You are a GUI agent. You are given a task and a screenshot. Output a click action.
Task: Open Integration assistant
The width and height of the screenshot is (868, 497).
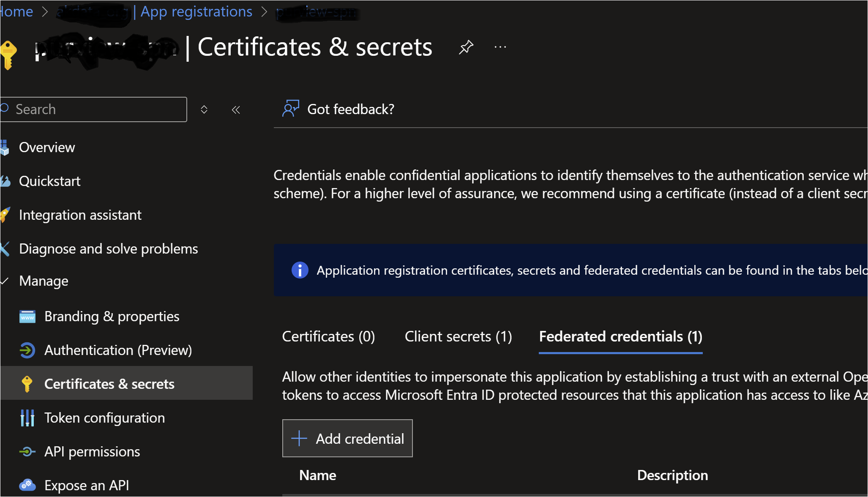click(80, 215)
